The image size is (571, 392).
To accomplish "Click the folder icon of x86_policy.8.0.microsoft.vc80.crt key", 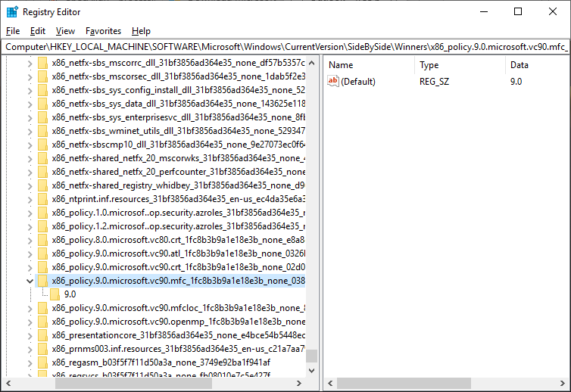I will [x=42, y=240].
